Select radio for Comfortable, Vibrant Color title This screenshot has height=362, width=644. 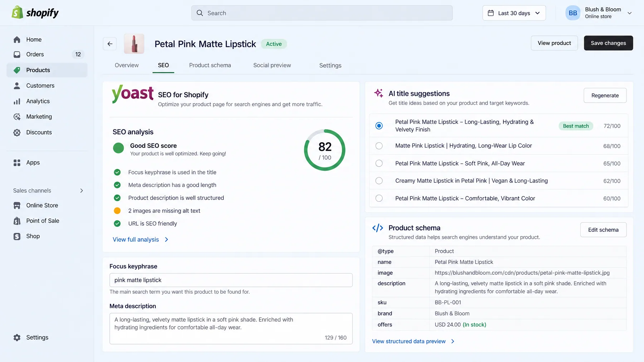point(379,198)
